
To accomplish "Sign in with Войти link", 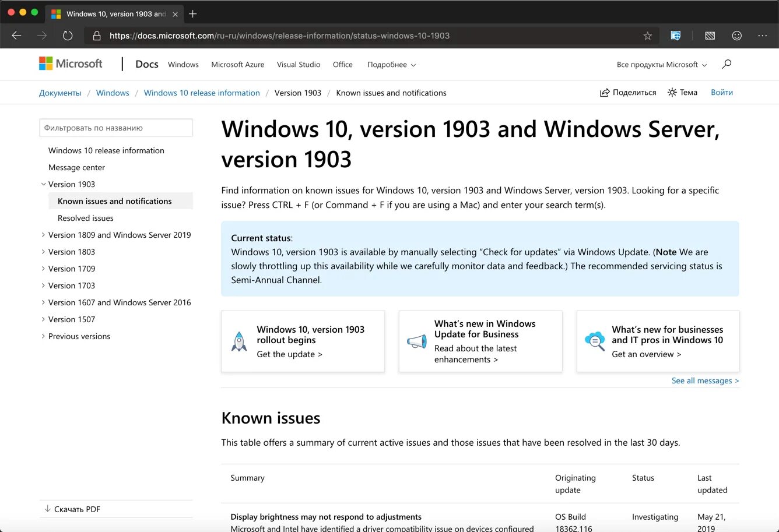I will click(722, 92).
